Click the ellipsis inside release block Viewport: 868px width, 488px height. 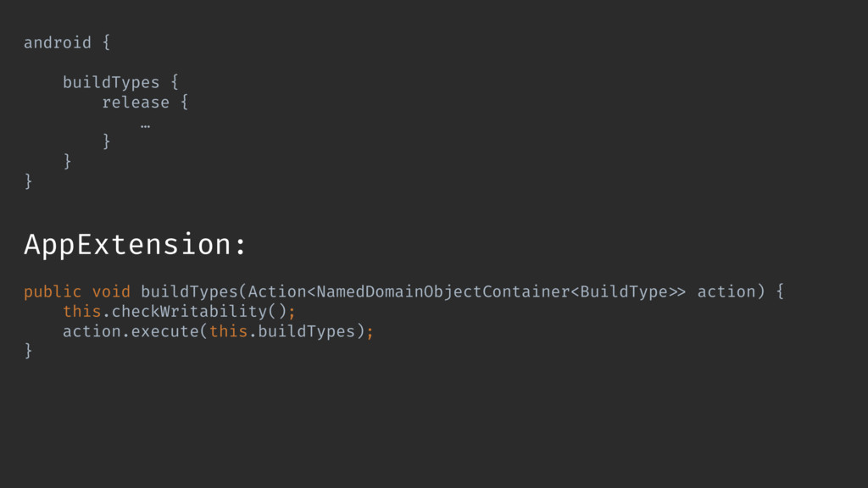coord(145,126)
